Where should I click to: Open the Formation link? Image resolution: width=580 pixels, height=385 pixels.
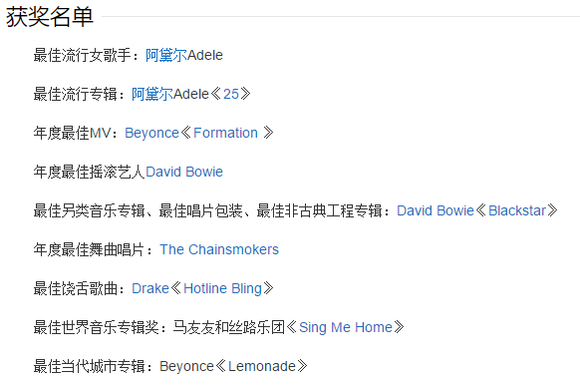(226, 133)
